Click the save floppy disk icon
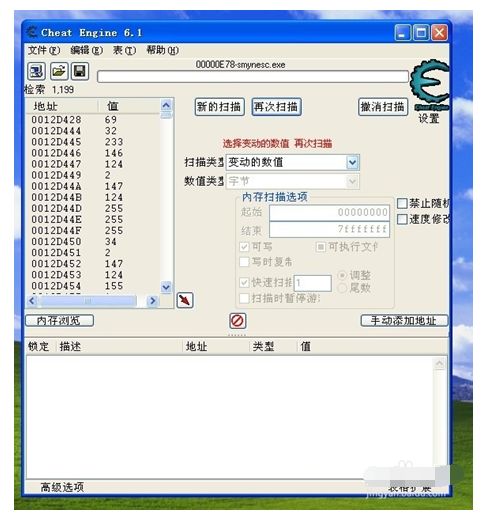484x515 pixels. 80,71
